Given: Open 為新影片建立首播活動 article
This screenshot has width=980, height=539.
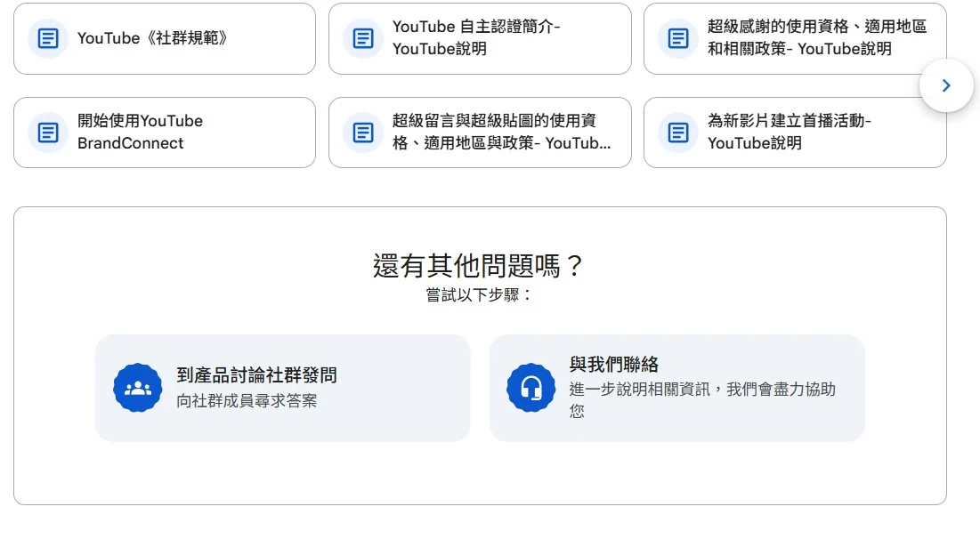Looking at the screenshot, I should point(795,133).
